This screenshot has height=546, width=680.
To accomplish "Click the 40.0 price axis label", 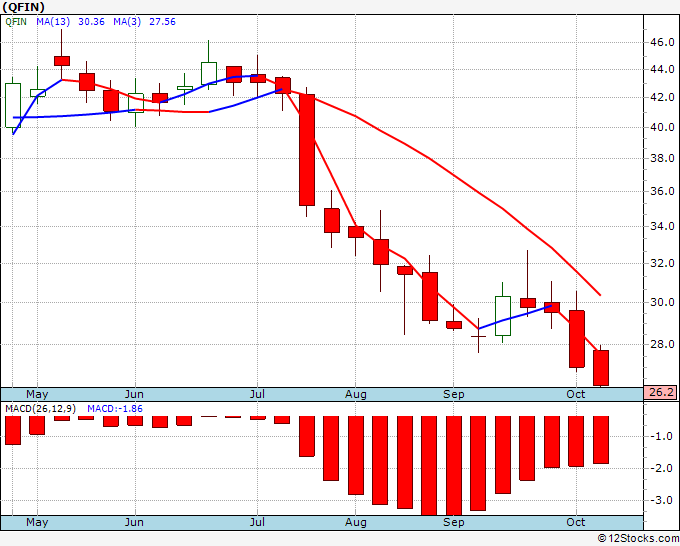I will click(x=662, y=127).
